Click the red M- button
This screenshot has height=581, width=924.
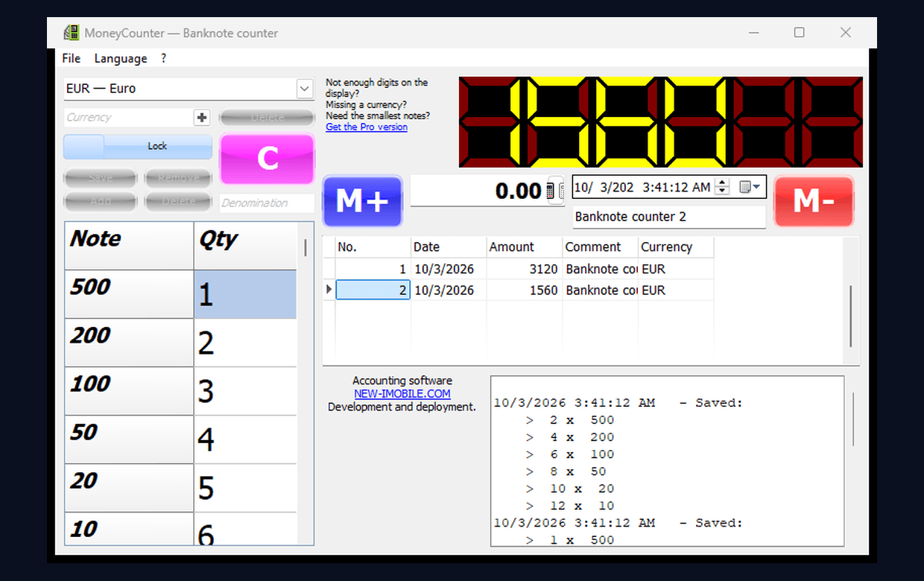814,201
